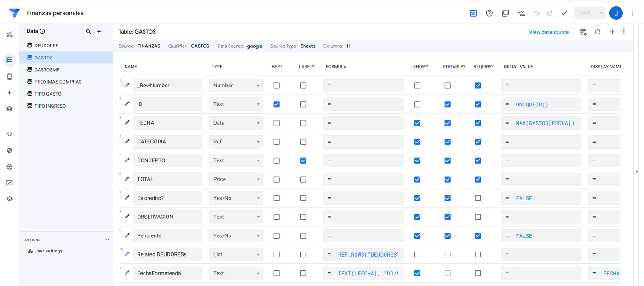Screen dimensions: 644x286
Task: Expand the right preview panel arrow
Action: click(x=636, y=172)
